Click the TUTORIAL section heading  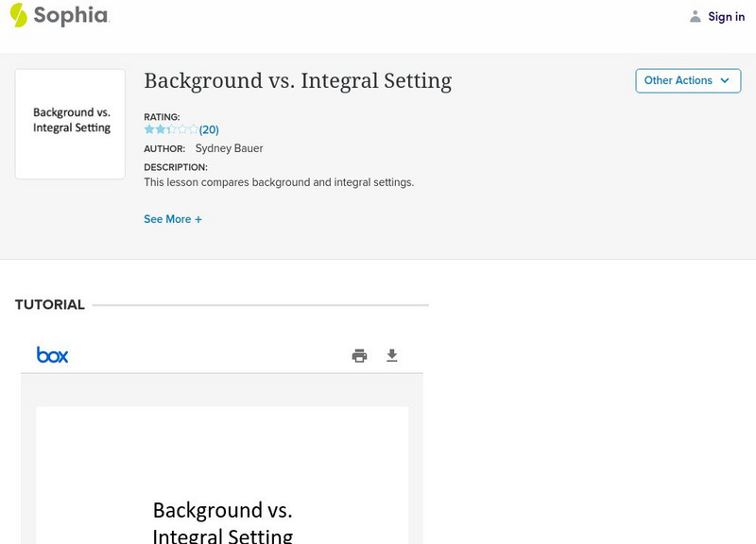(x=50, y=305)
